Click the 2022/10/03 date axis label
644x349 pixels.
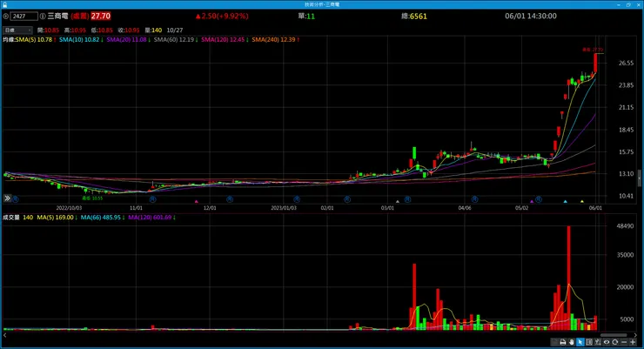point(69,208)
